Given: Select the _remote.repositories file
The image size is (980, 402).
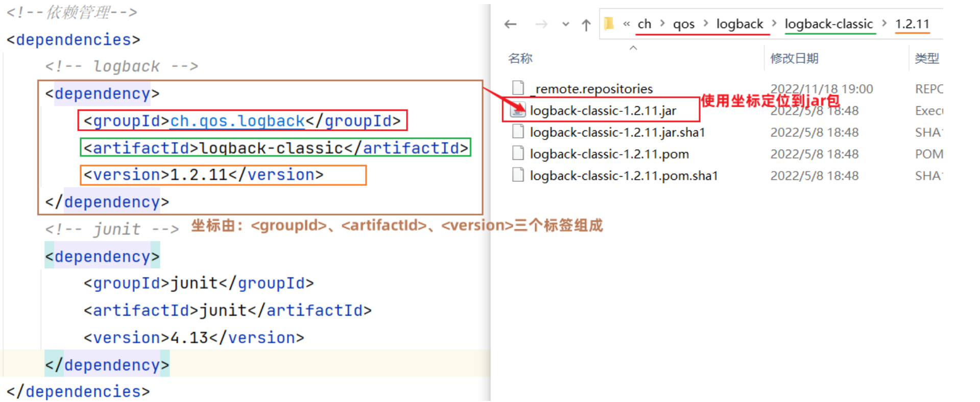Looking at the screenshot, I should click(x=591, y=89).
